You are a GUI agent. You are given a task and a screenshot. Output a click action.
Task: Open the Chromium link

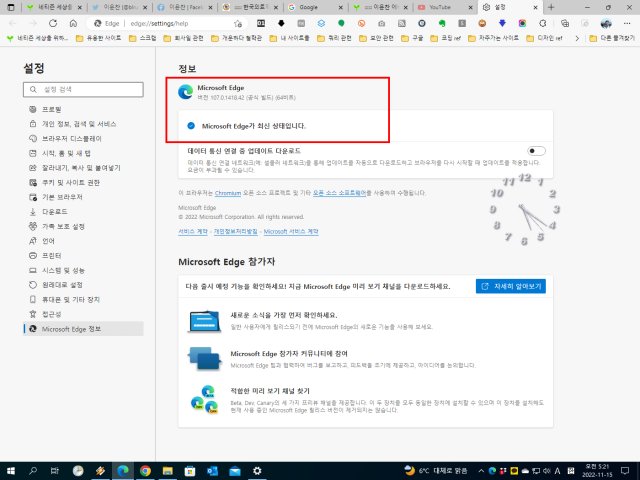coord(228,193)
